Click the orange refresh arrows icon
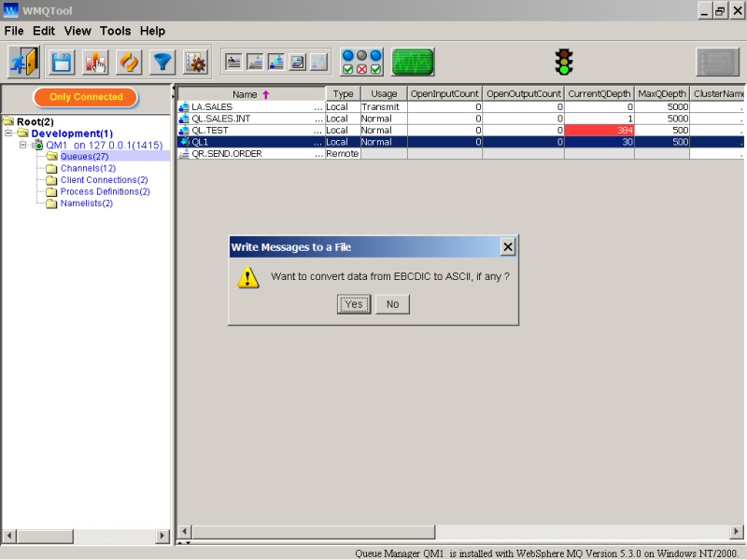 [129, 63]
